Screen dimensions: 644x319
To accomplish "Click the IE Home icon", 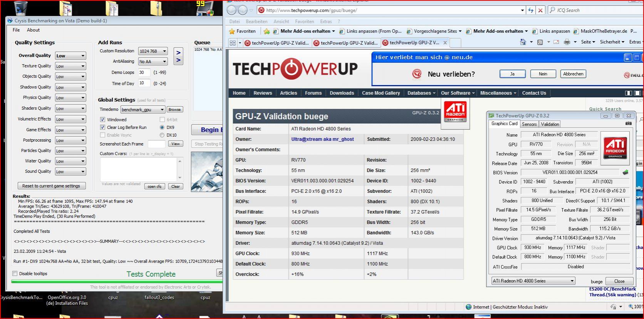I will pos(523,42).
